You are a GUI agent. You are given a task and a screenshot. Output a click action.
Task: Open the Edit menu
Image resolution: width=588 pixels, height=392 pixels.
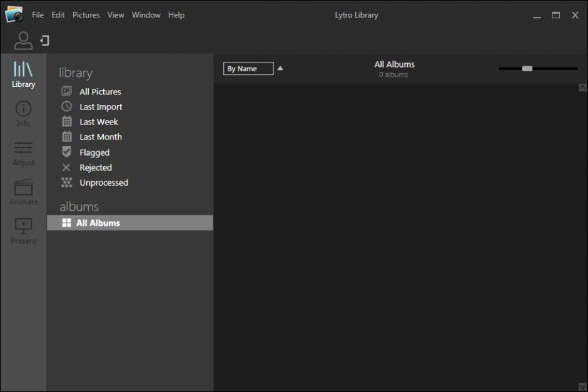[58, 15]
